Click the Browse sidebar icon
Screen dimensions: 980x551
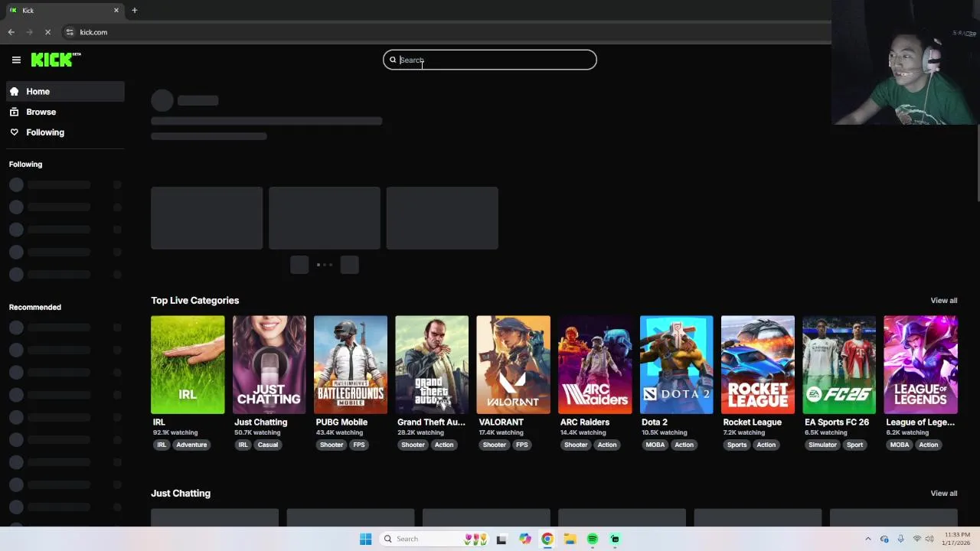14,112
